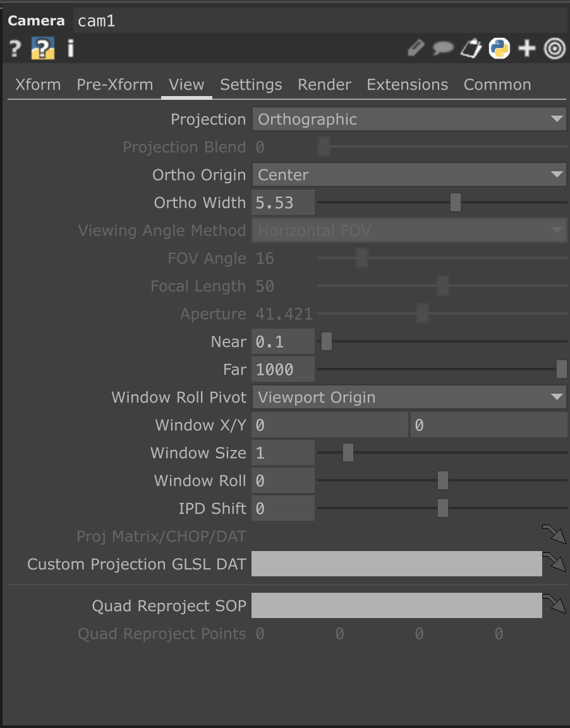
Task: Click the Ortho Width value field
Action: pos(282,203)
